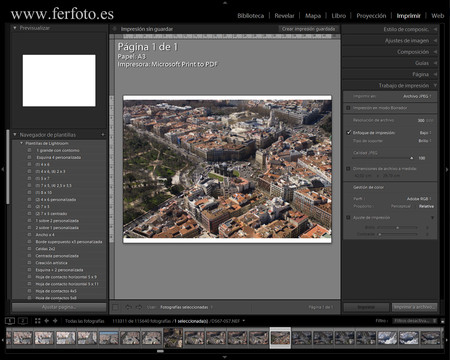
Task: Click the Resolución de archivo 300 value
Action: pyautogui.click(x=421, y=120)
